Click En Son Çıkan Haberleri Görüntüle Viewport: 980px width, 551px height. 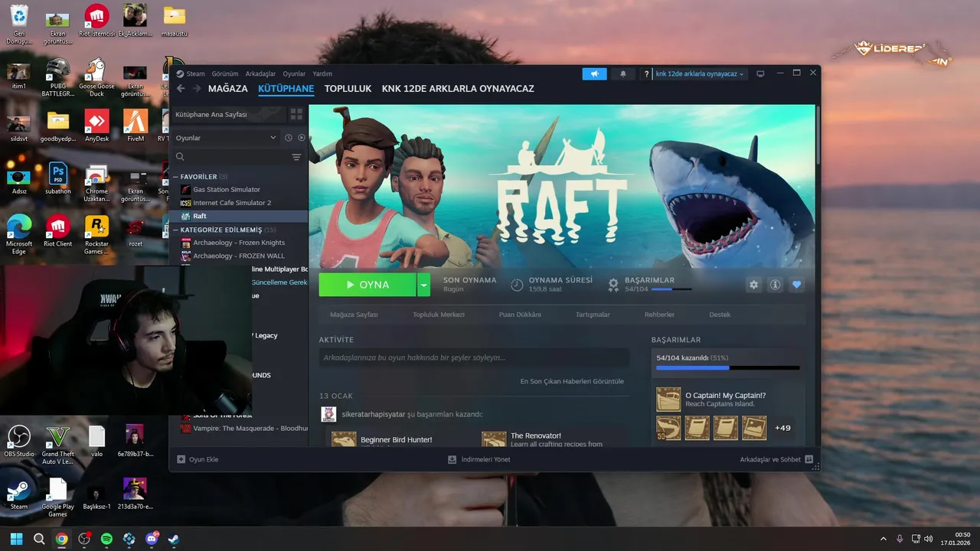[x=572, y=381]
